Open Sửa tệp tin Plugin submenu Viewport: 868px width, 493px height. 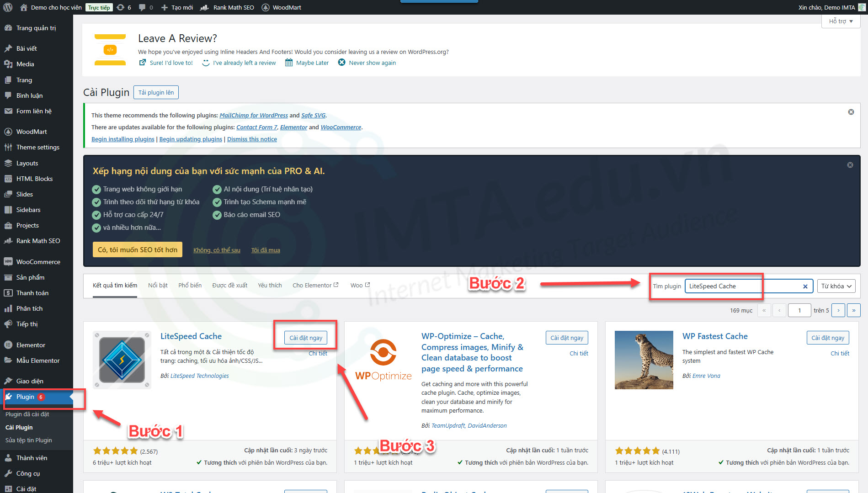[x=28, y=440]
